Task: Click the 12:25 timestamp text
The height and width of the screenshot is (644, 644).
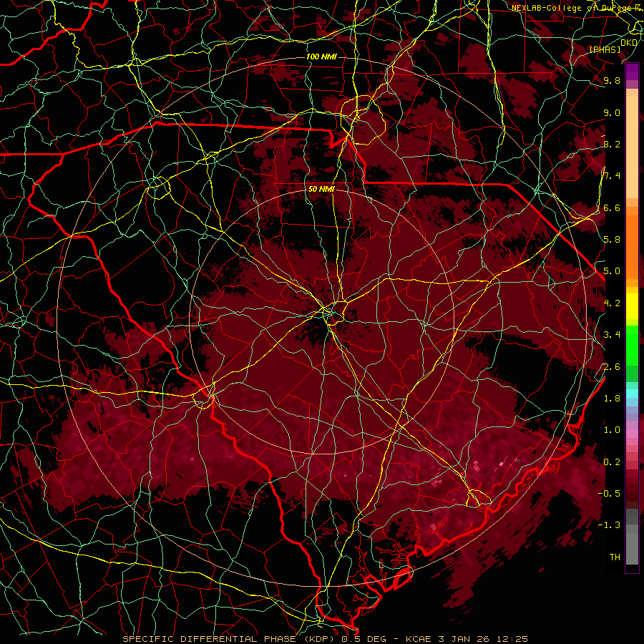Action: (512, 639)
